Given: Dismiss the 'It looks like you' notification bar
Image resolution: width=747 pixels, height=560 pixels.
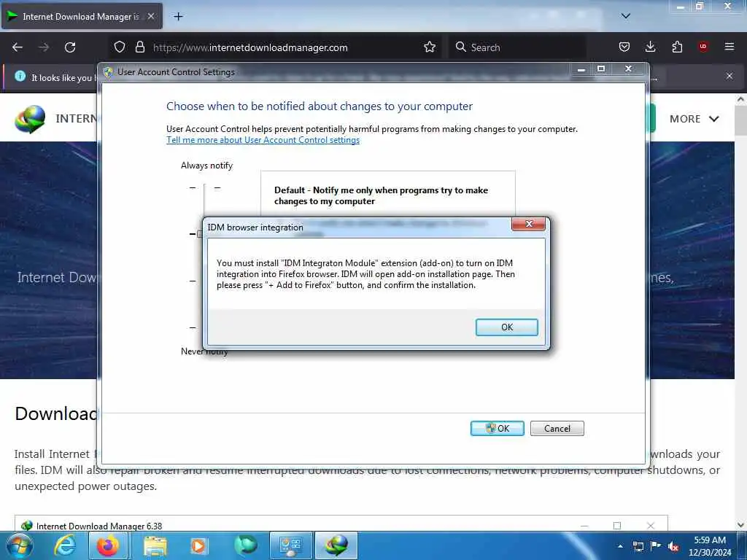Looking at the screenshot, I should [729, 76].
